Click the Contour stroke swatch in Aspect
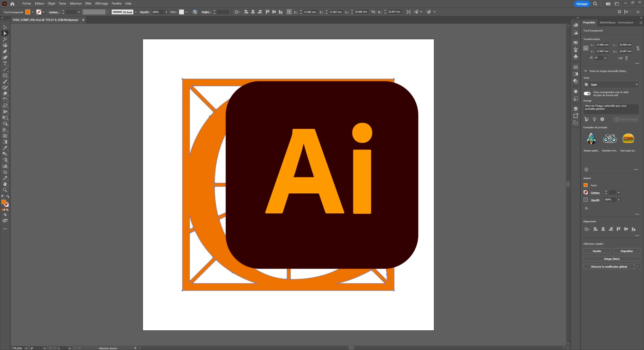This screenshot has height=350, width=644. click(586, 192)
